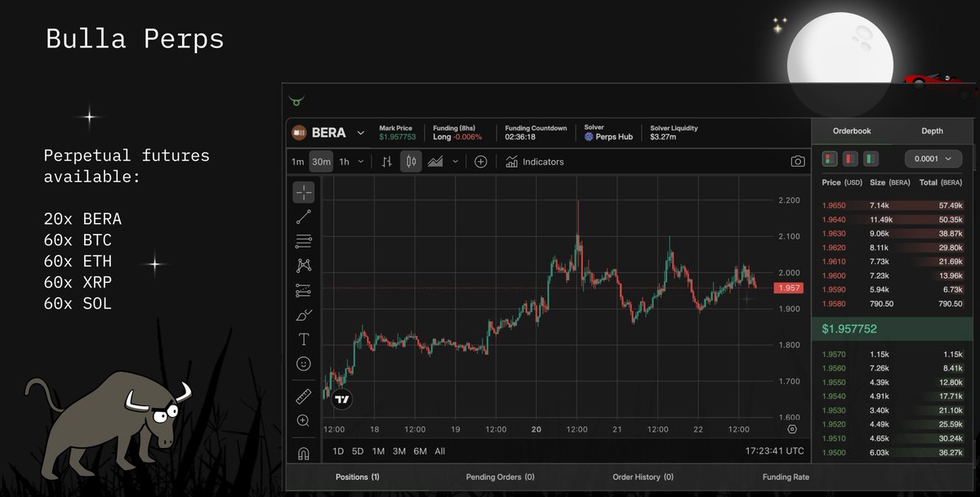The height and width of the screenshot is (497, 980).
Task: Select the Fibonacci retracement lines tool
Action: pos(303,241)
